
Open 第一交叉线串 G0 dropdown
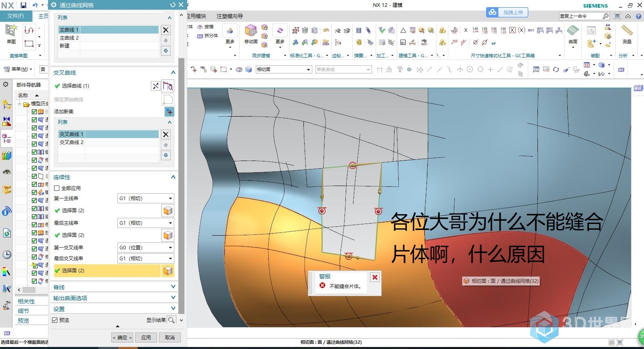point(146,248)
